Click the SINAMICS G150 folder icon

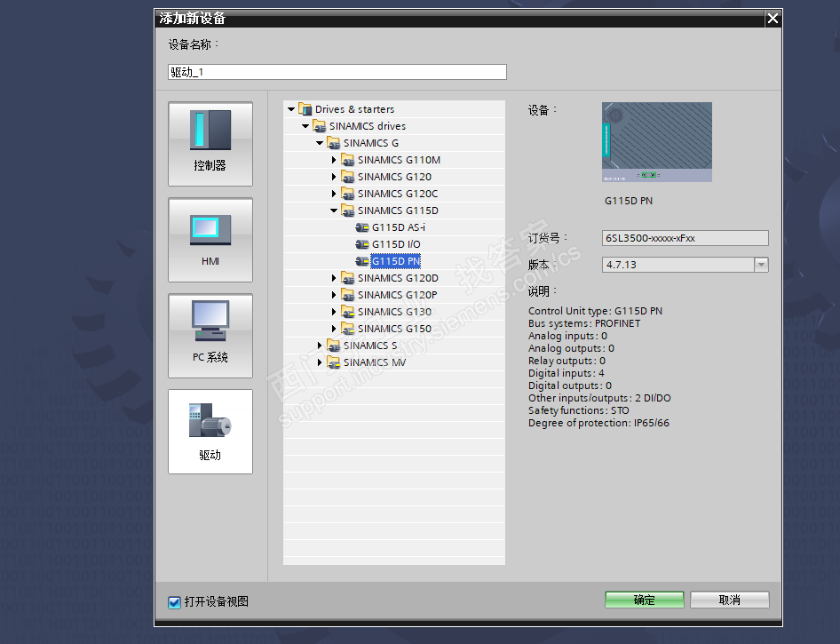click(348, 329)
